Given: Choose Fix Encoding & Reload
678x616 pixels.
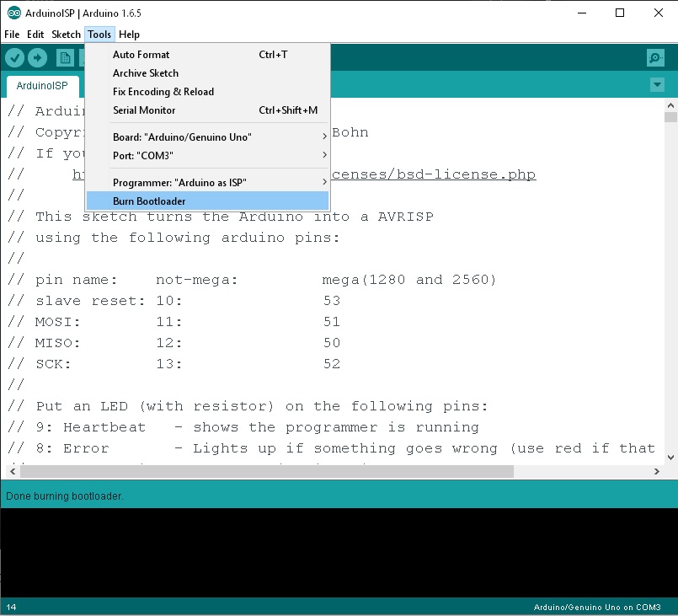Looking at the screenshot, I should click(207, 92).
